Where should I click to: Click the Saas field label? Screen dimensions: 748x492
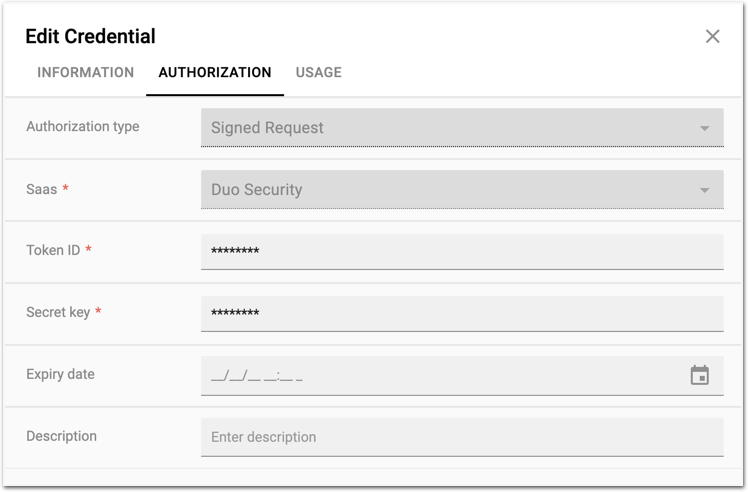coord(42,189)
